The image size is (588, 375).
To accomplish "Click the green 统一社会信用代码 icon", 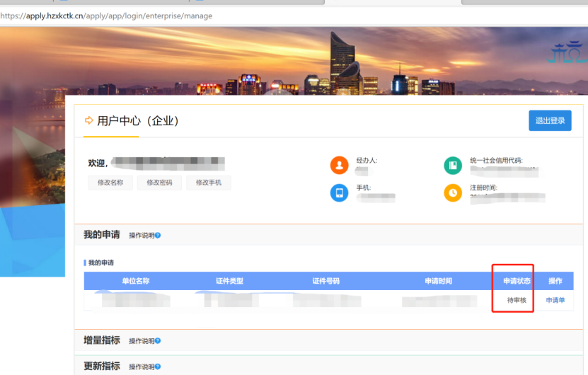I will (453, 166).
